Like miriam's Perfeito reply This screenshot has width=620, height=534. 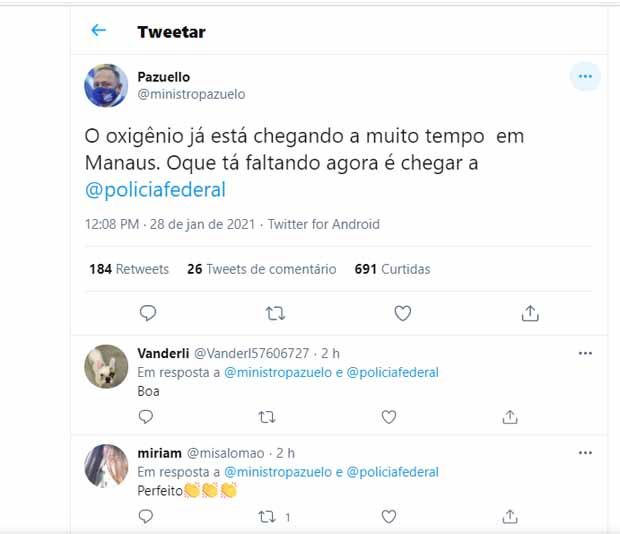tap(389, 516)
